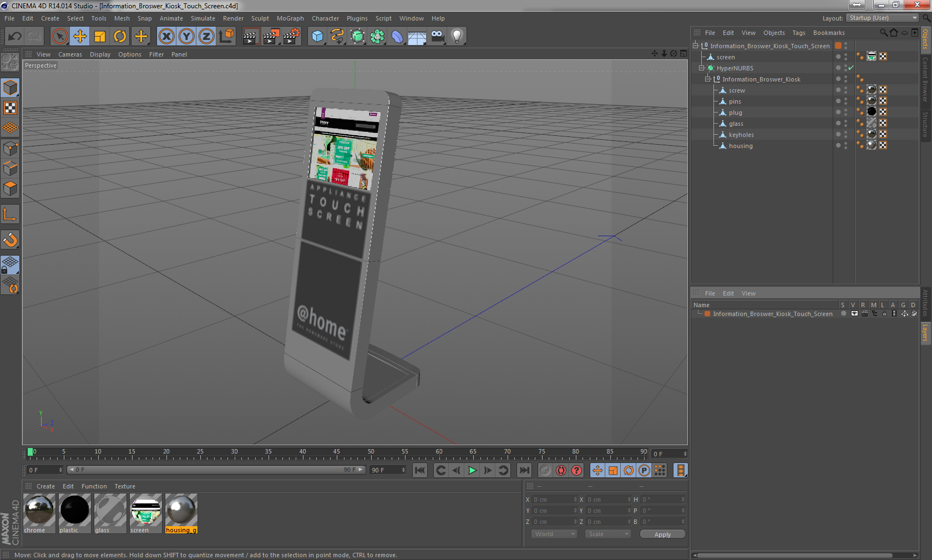Toggle Enable Axis tool
The height and width of the screenshot is (560, 932).
pos(10,214)
